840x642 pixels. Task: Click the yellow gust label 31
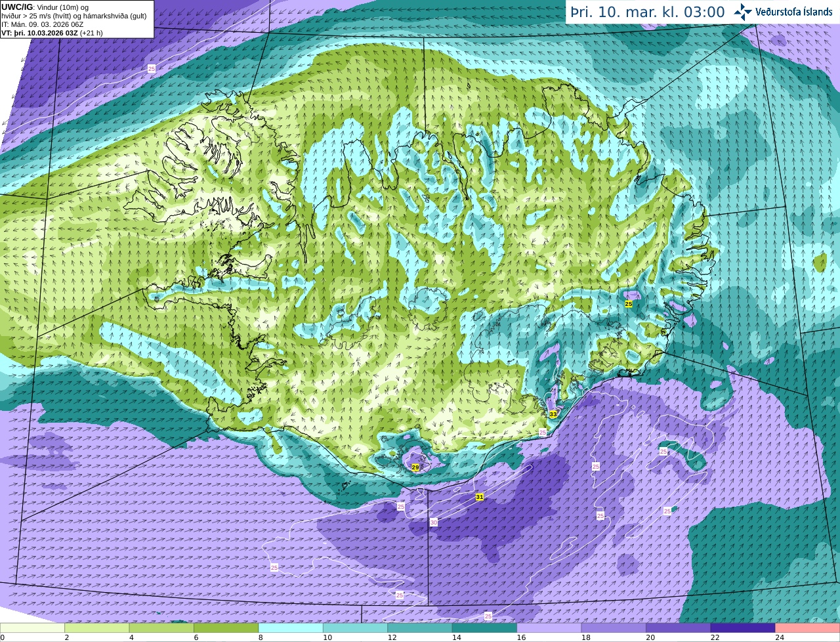(x=480, y=498)
